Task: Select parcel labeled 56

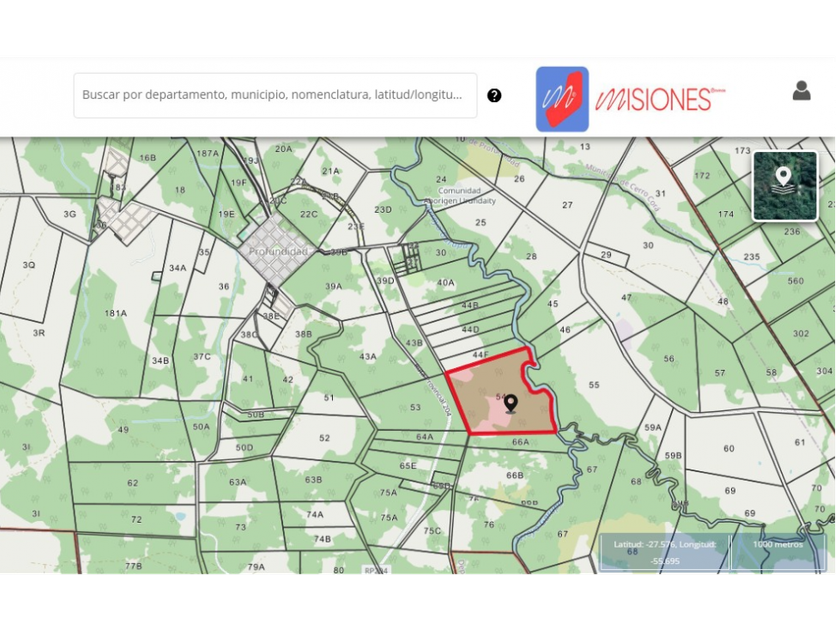Action: (x=669, y=358)
